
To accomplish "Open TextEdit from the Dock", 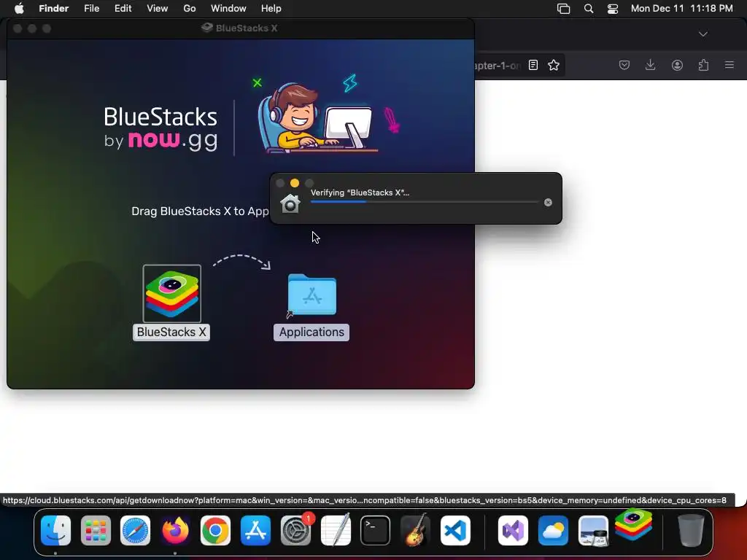I will tap(336, 530).
